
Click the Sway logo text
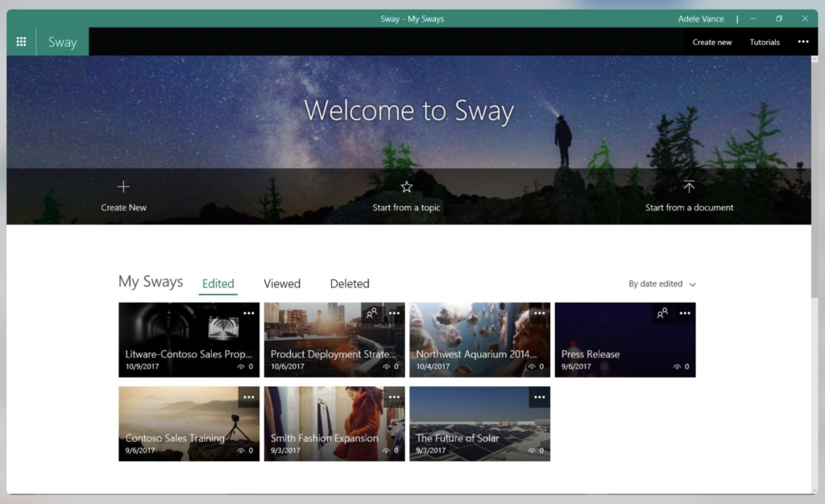pos(63,42)
